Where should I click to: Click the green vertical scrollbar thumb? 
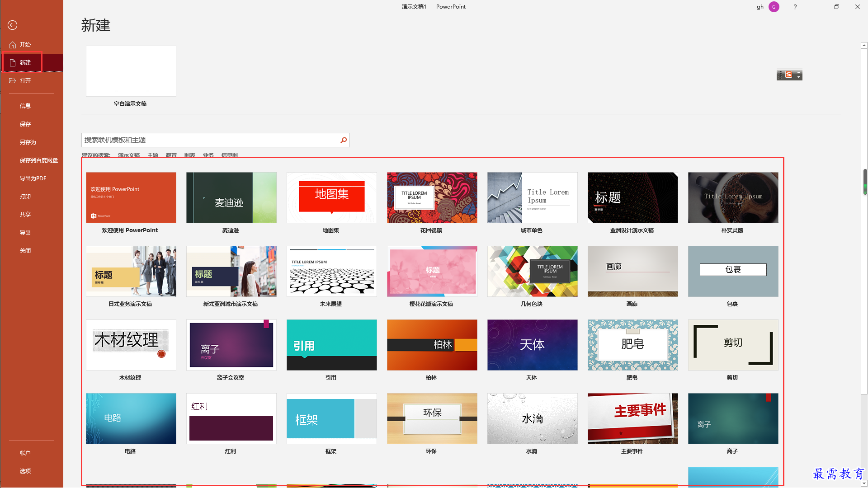coord(865,182)
